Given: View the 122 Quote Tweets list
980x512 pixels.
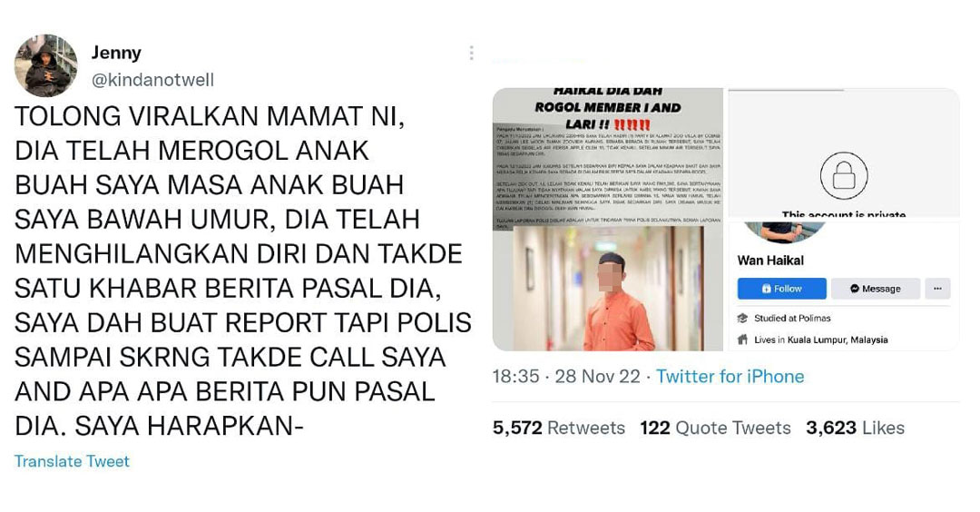Looking at the screenshot, I should point(715,428).
